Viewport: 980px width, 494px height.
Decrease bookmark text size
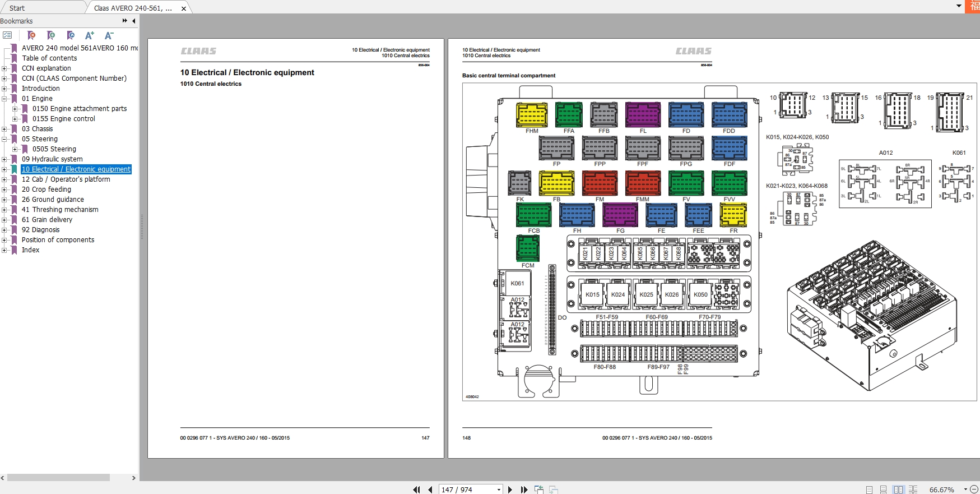109,35
